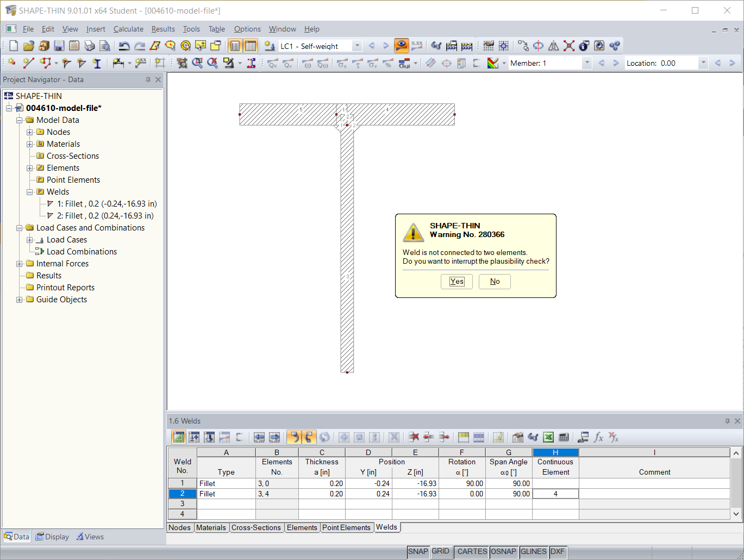Click No in the plausibility check dialog

(494, 281)
